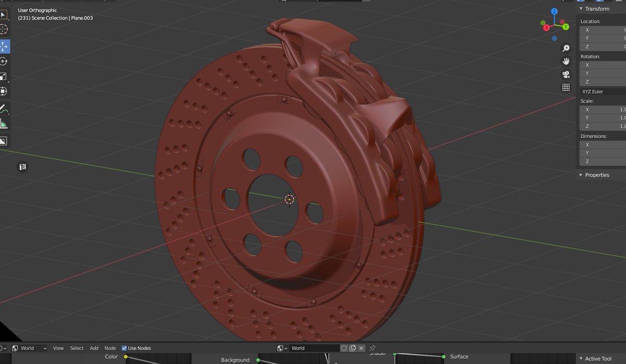The height and width of the screenshot is (364, 626).
Task: Collapse the Transform panel
Action: pyautogui.click(x=581, y=9)
